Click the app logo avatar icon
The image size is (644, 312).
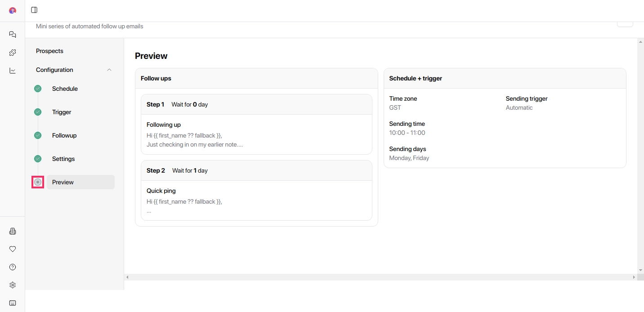13,10
